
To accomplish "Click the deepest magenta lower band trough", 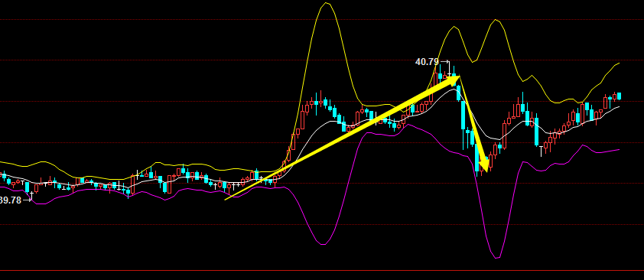I will coord(497,257).
